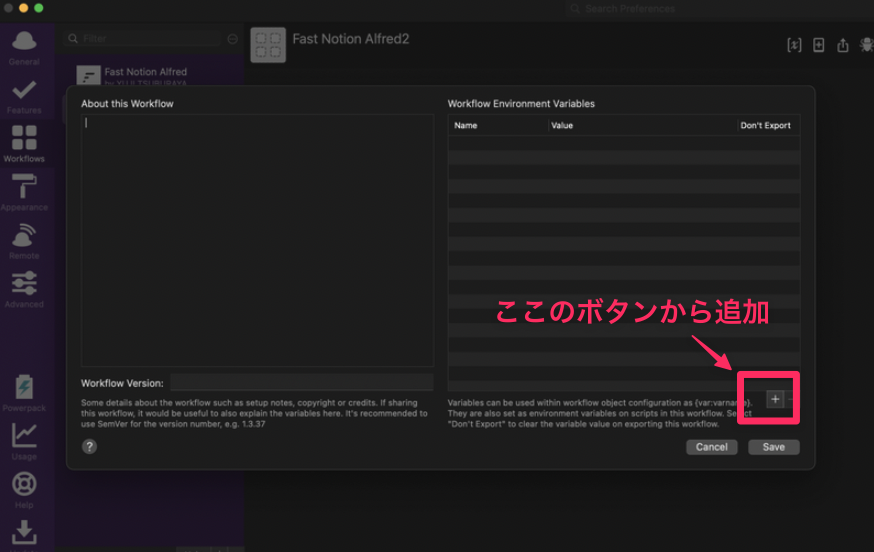Click the add object plus icon in toolbar
Screen dimensions: 874x552
[x=819, y=45]
